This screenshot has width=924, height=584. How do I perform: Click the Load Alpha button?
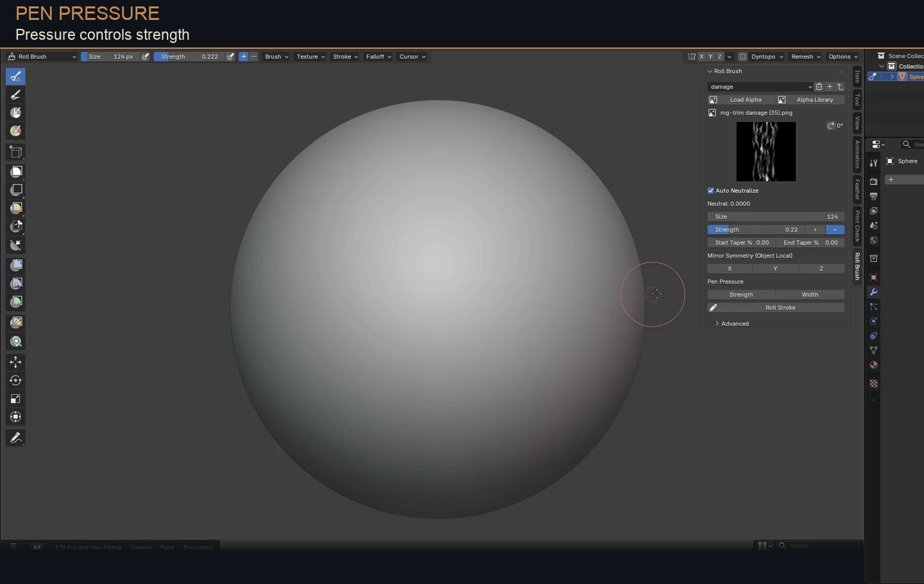tap(741, 100)
